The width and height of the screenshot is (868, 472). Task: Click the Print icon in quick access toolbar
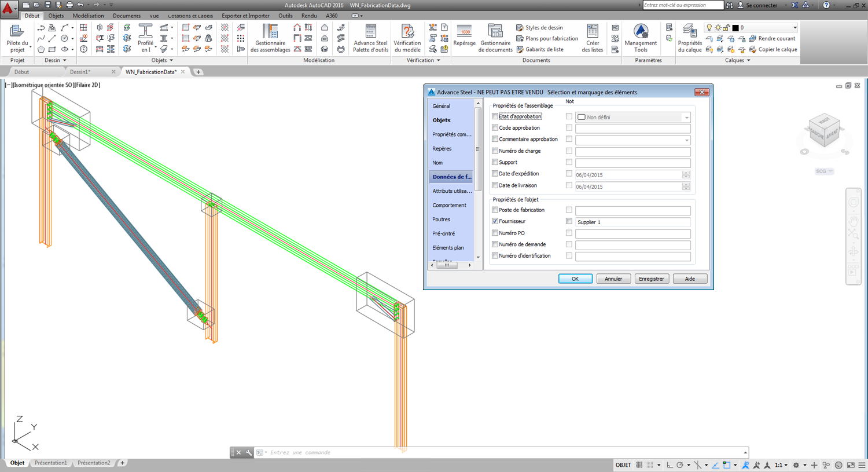69,5
